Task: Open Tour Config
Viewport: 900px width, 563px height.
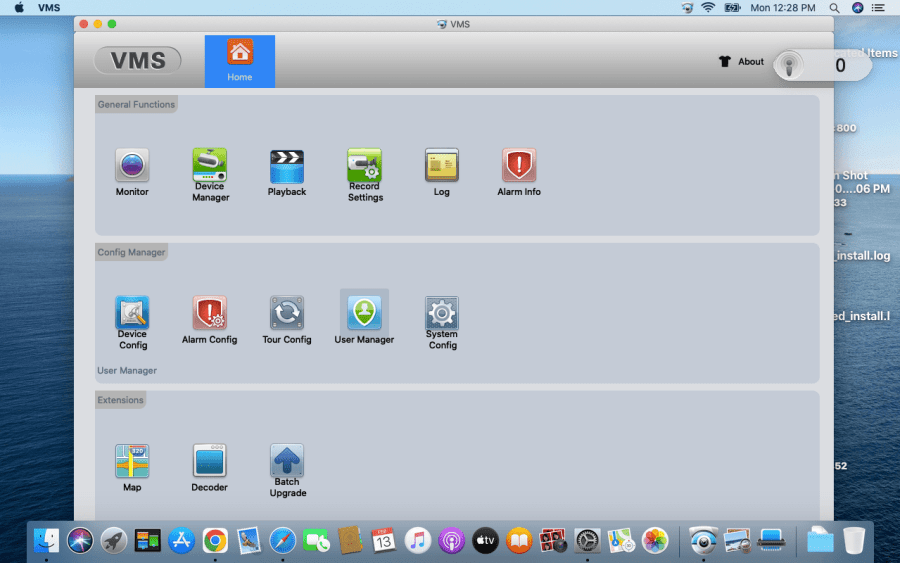Action: point(287,314)
